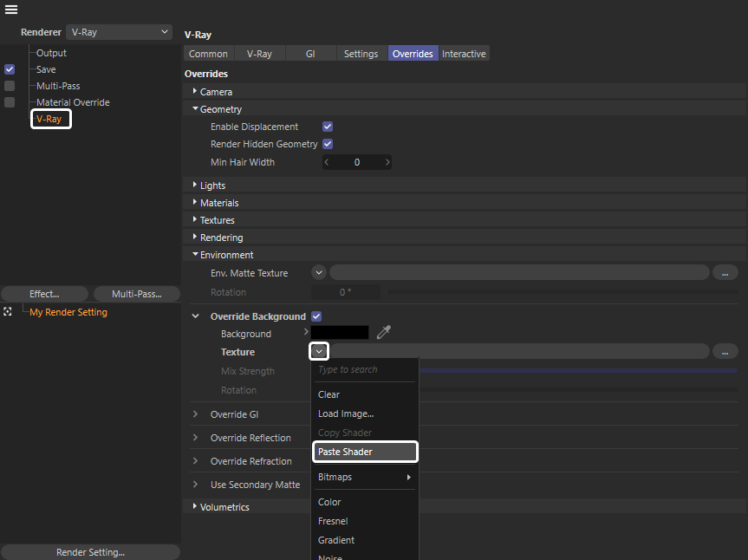
Task: Expand the Materials section
Action: point(195,202)
